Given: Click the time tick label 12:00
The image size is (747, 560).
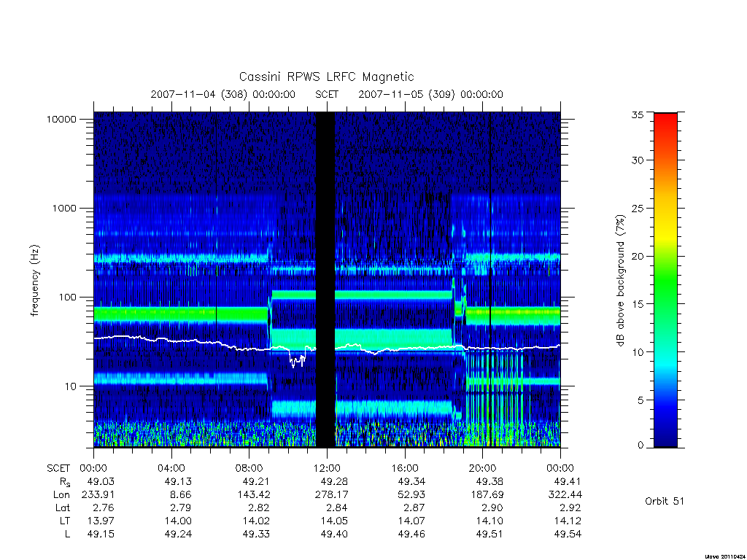Looking at the screenshot, I should point(327,469).
